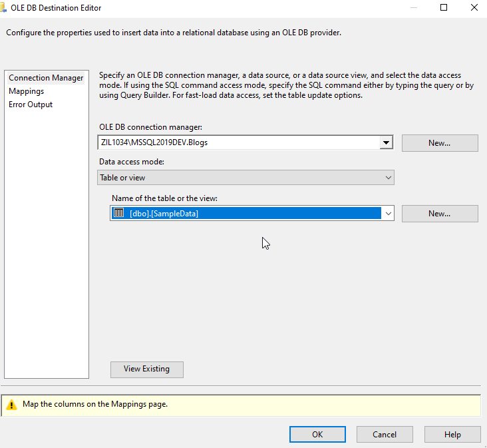Click the OLE DB Destination Editor title icon

[3, 8]
